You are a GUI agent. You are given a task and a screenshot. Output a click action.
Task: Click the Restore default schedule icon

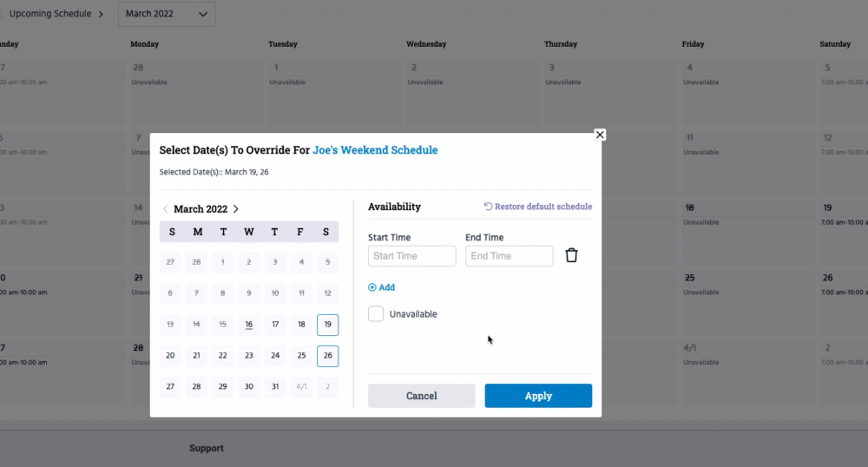coord(488,207)
